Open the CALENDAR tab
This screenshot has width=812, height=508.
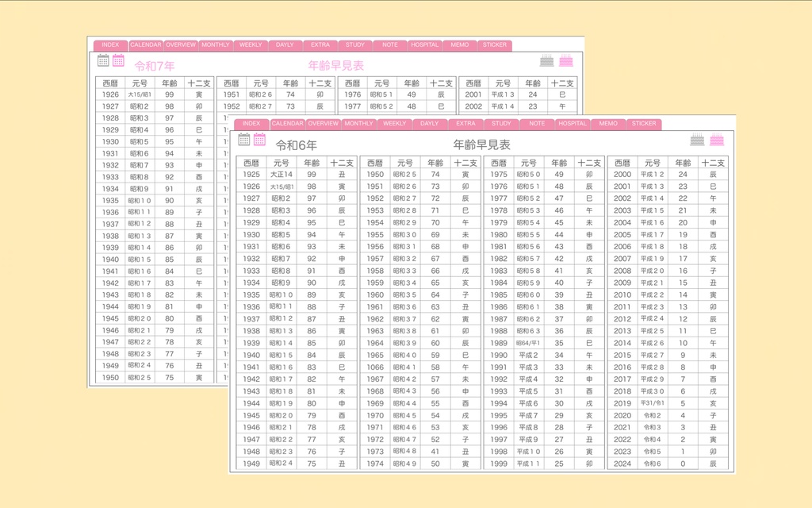(288, 124)
